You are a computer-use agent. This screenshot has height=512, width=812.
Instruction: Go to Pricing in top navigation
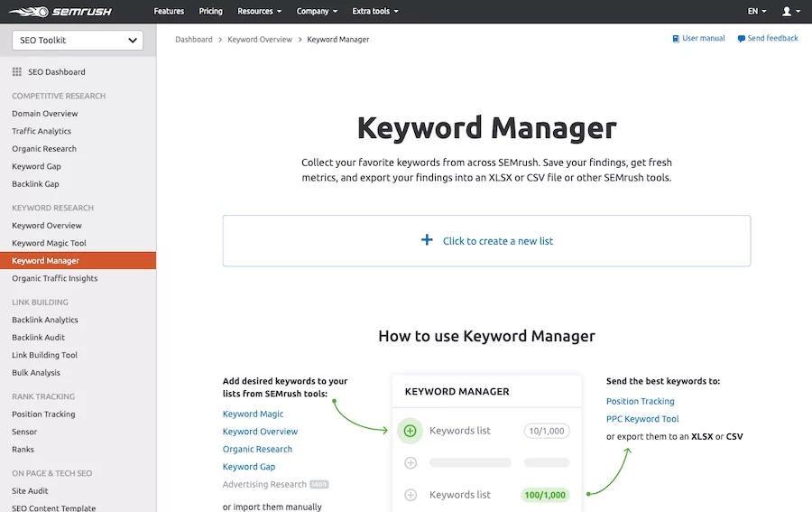pos(210,12)
